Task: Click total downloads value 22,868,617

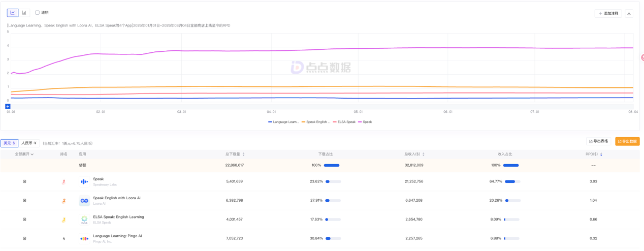Action: click(x=234, y=165)
